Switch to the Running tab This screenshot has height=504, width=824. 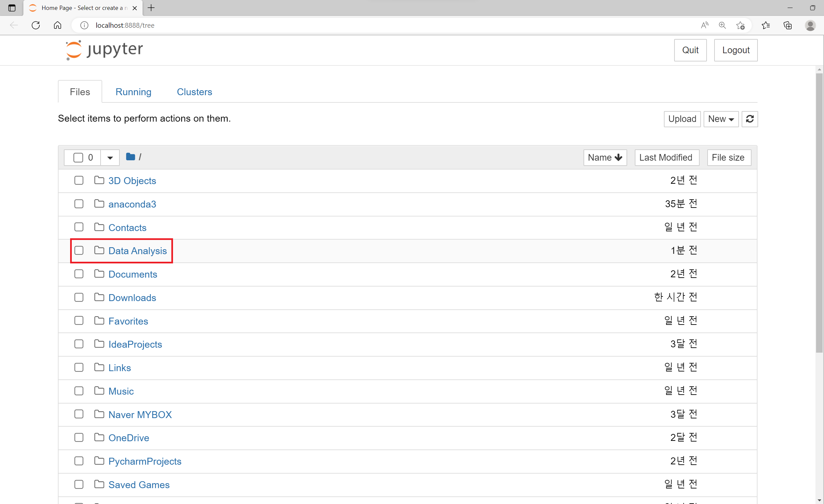[x=133, y=92]
